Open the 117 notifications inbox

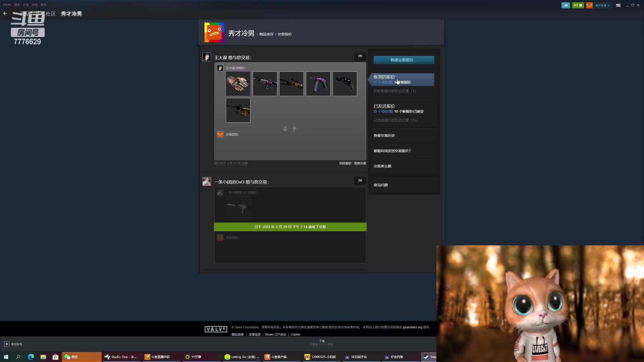tap(578, 5)
